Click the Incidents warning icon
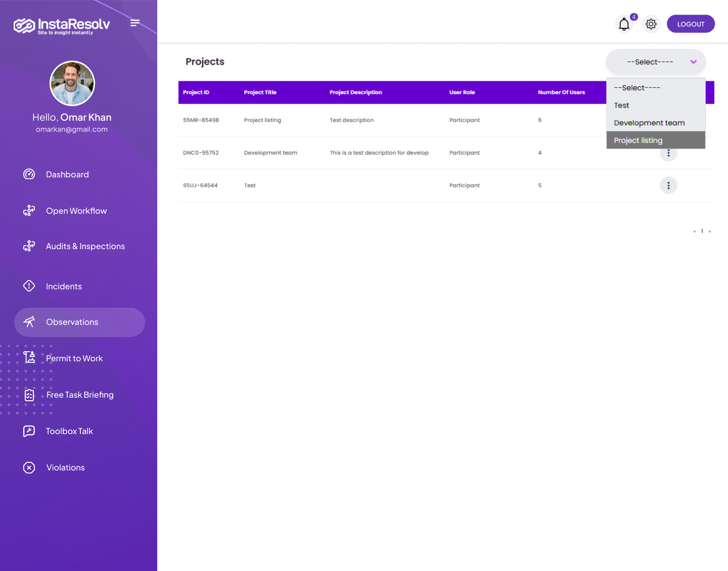This screenshot has height=571, width=728. click(29, 286)
